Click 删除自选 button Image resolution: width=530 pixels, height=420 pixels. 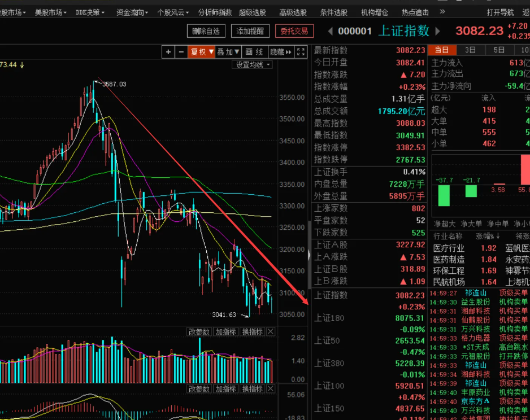pyautogui.click(x=206, y=32)
